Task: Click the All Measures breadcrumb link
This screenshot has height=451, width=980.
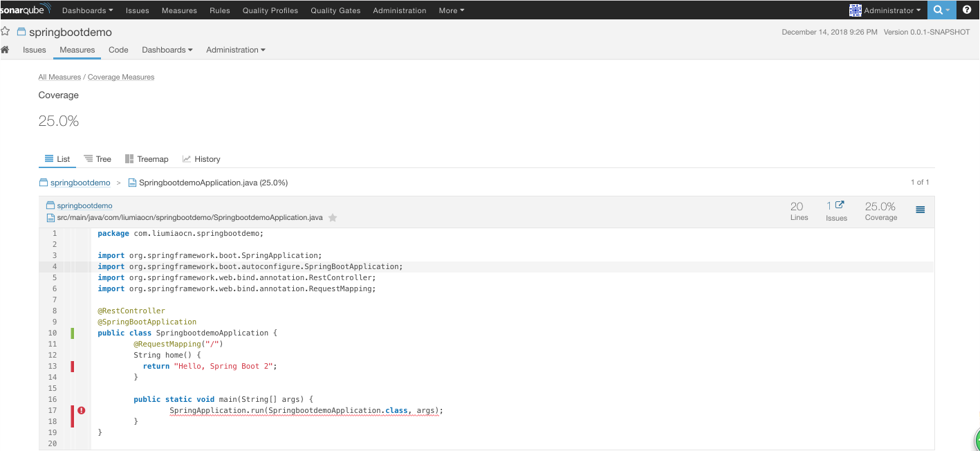Action: click(59, 77)
